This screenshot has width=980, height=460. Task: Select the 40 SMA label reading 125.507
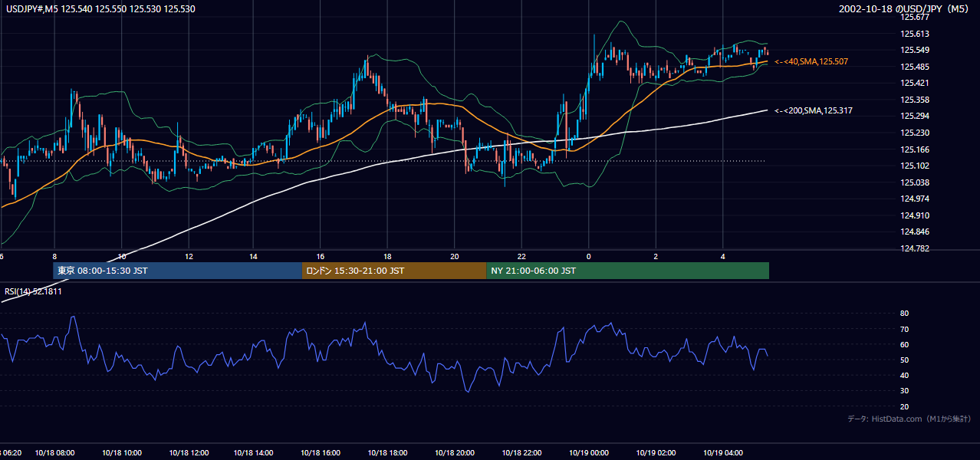click(x=811, y=61)
